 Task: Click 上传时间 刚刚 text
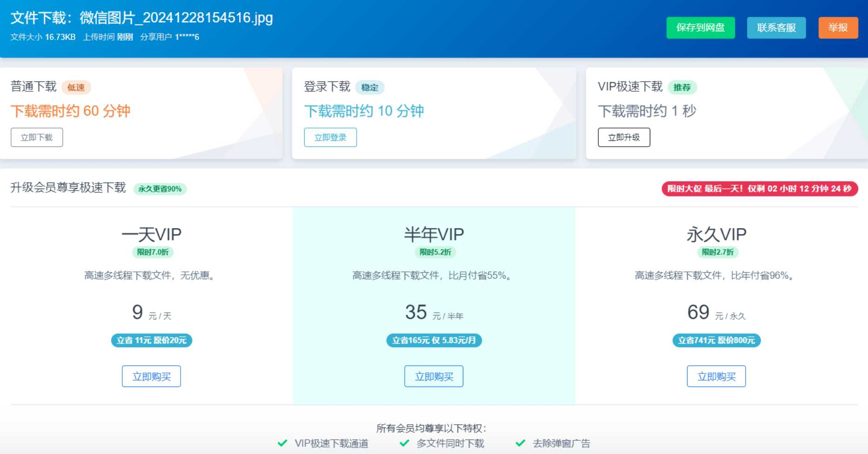coord(108,37)
